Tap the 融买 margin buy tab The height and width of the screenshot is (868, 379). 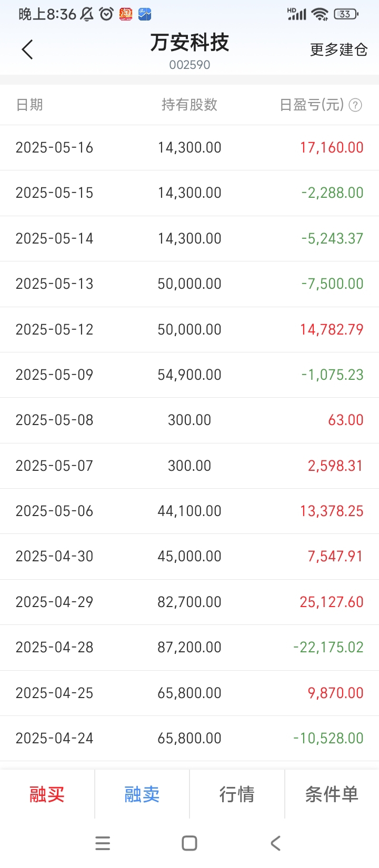click(47, 794)
